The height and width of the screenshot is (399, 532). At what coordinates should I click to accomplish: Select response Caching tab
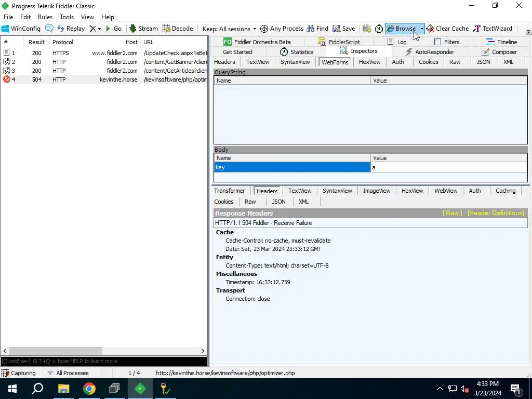click(505, 191)
